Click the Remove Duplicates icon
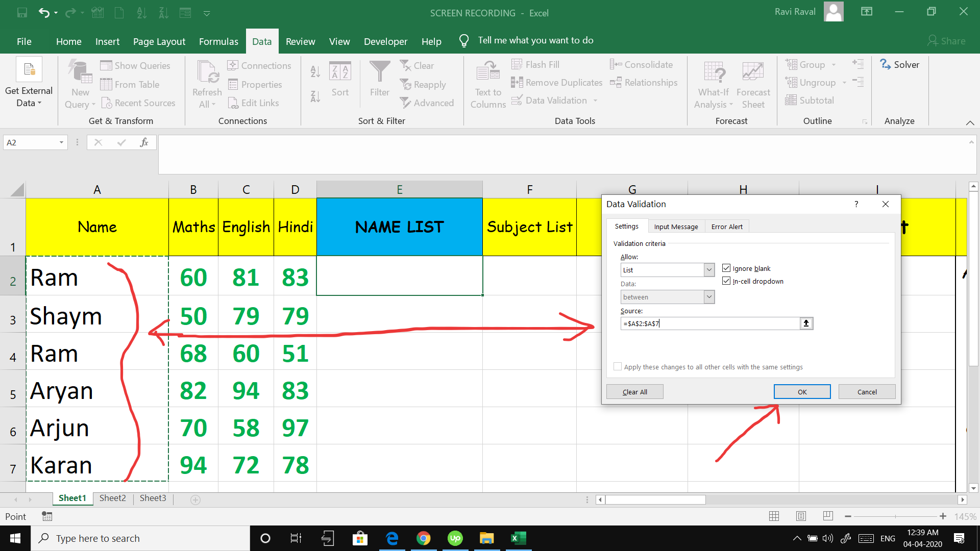 [x=517, y=83]
